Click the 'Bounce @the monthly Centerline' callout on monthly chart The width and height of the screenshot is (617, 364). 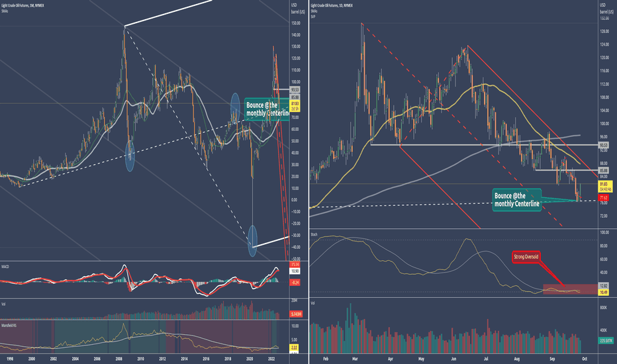[267, 109]
